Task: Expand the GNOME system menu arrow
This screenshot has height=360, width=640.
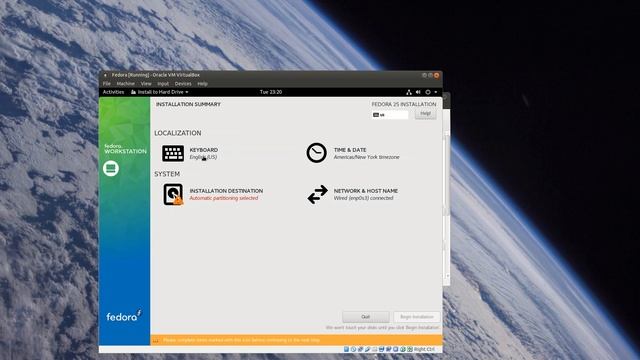Action: pos(436,92)
